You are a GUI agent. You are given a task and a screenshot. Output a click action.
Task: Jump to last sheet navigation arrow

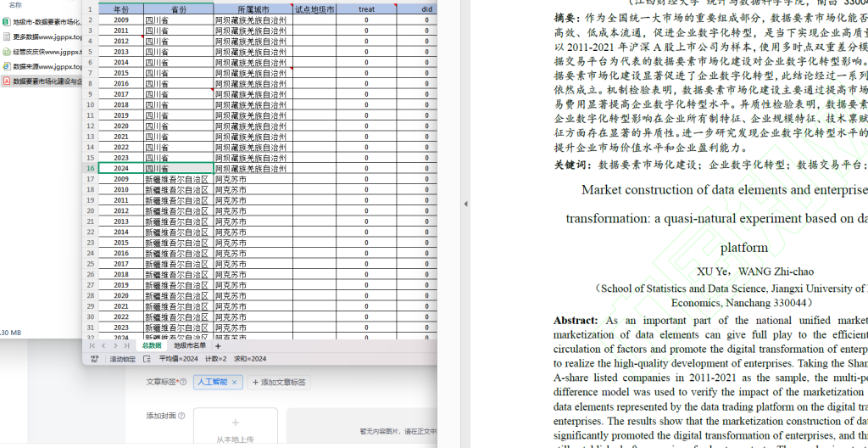[x=127, y=345]
